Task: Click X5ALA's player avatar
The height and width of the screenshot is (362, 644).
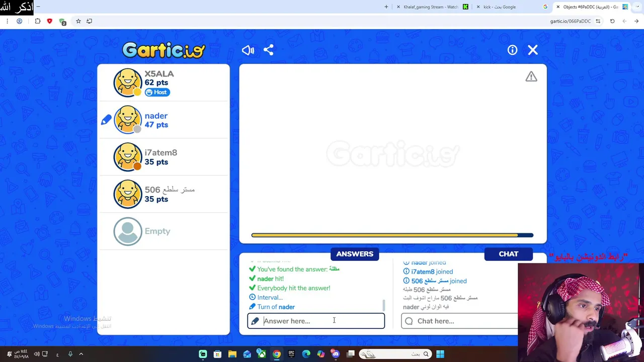Action: click(128, 82)
